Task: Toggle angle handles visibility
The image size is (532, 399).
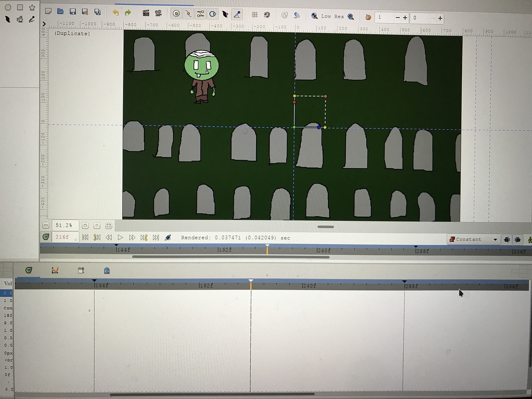Action: [237, 14]
